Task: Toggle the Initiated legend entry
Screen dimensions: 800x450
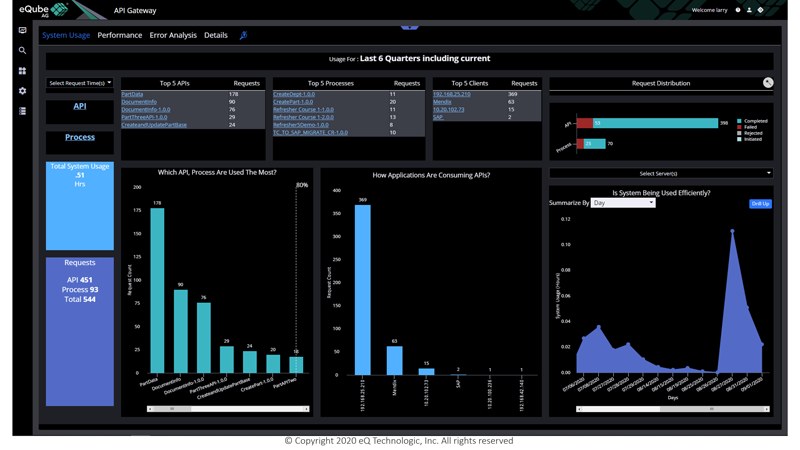Action: (749, 139)
